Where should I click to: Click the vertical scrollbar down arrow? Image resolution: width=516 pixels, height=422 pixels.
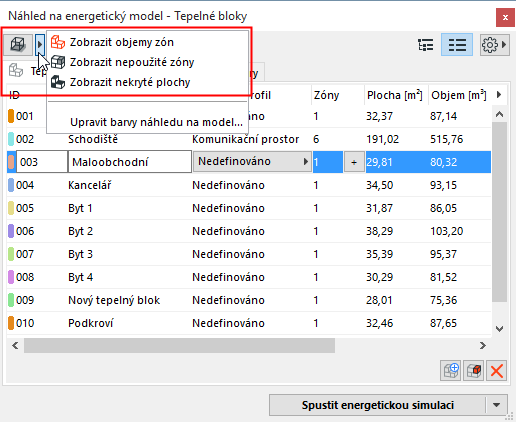499,329
